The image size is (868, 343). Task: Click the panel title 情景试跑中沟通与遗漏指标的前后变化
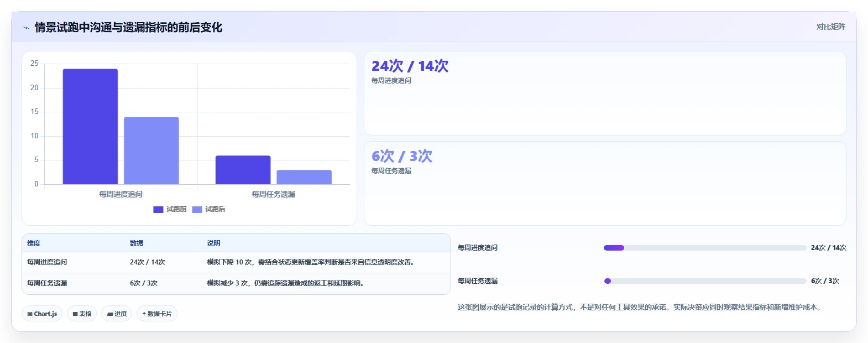(128, 28)
